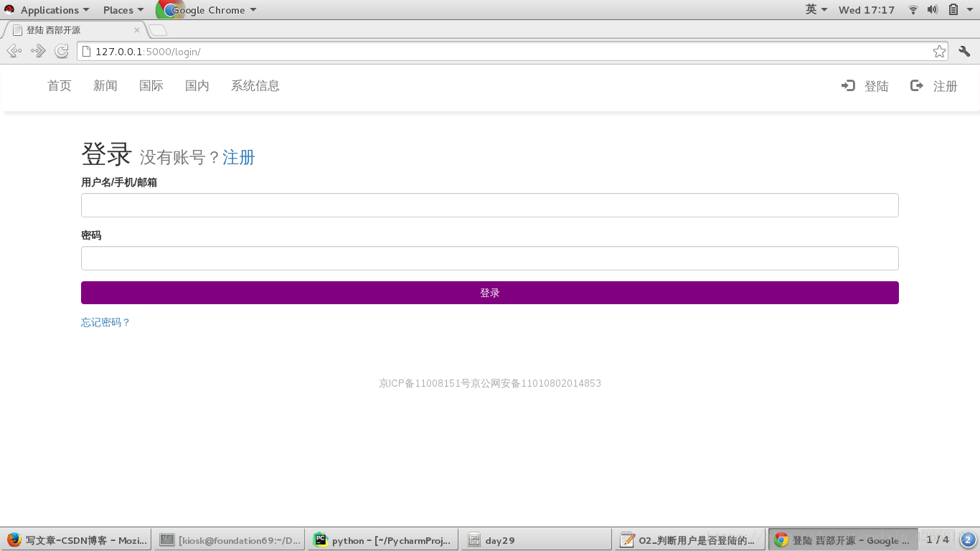This screenshot has width=980, height=551.
Task: Click the 登录 page heading
Action: 106,154
